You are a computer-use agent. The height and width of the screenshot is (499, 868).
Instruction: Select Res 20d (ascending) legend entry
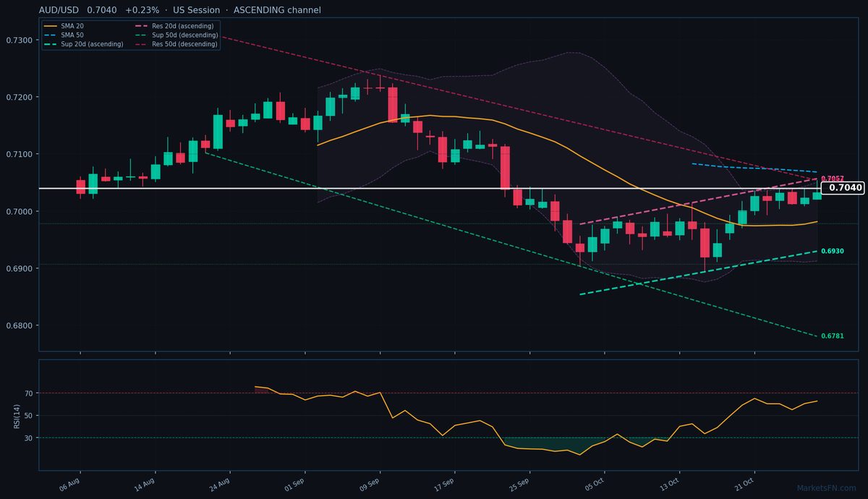(x=174, y=26)
